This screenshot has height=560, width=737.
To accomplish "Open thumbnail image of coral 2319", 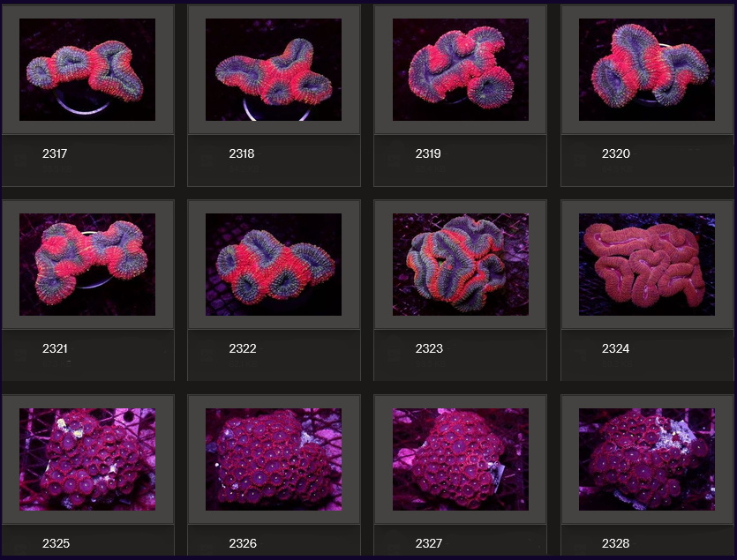I will pyautogui.click(x=461, y=70).
